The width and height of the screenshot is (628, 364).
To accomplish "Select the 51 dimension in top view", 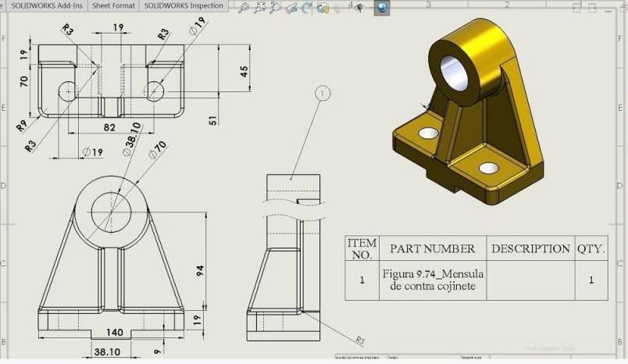I will click(x=213, y=120).
